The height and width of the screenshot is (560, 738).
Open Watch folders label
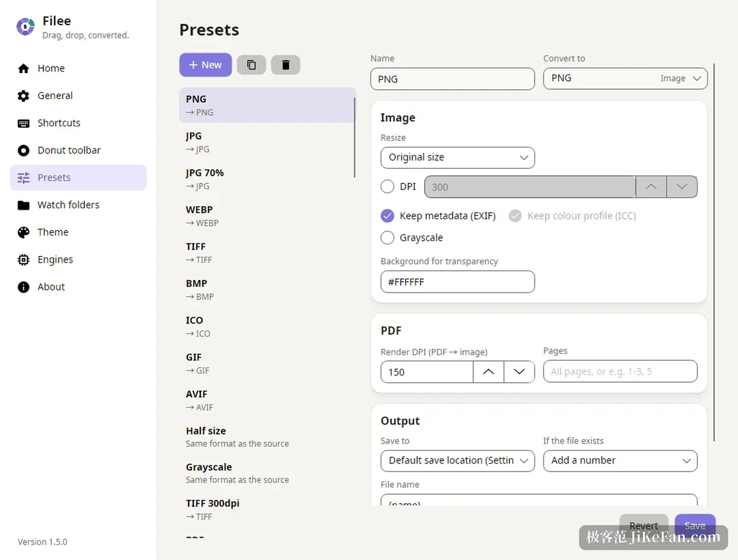(69, 204)
